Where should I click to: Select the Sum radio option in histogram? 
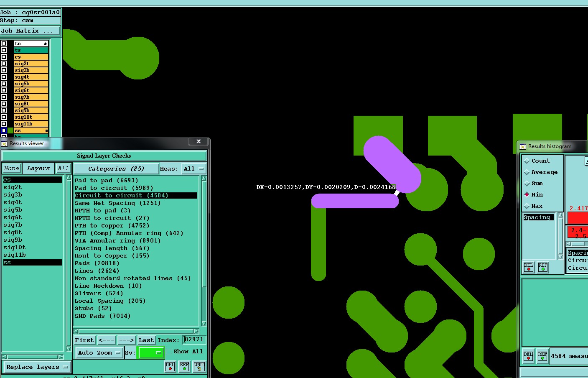click(527, 184)
